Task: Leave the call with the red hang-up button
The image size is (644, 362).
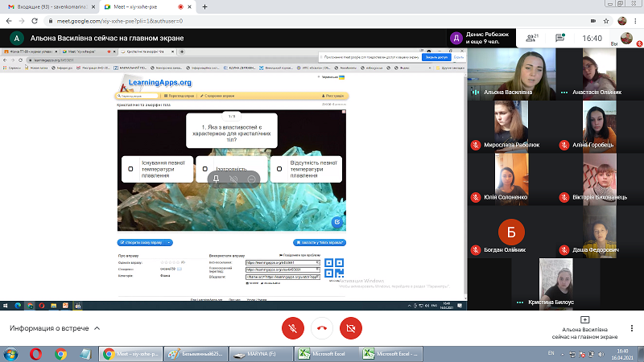Action: click(321, 328)
